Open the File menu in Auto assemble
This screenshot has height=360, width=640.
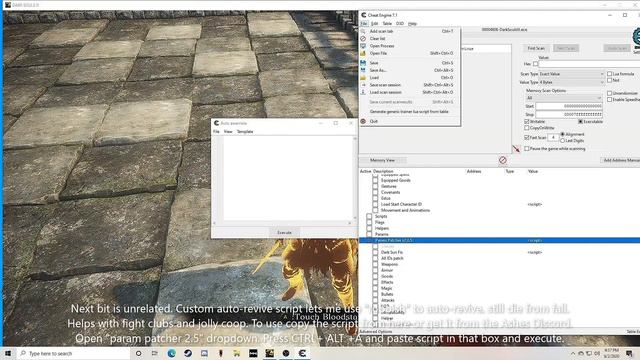tap(216, 131)
